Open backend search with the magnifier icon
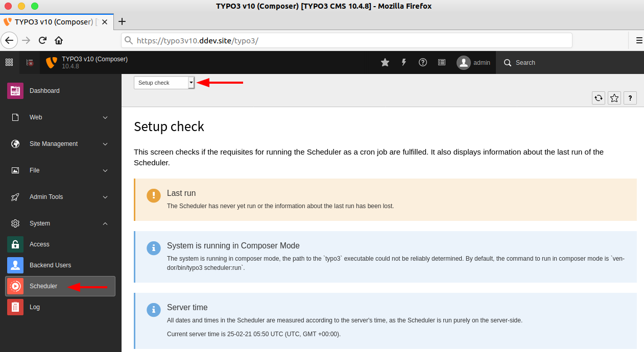The image size is (644, 352). (507, 62)
